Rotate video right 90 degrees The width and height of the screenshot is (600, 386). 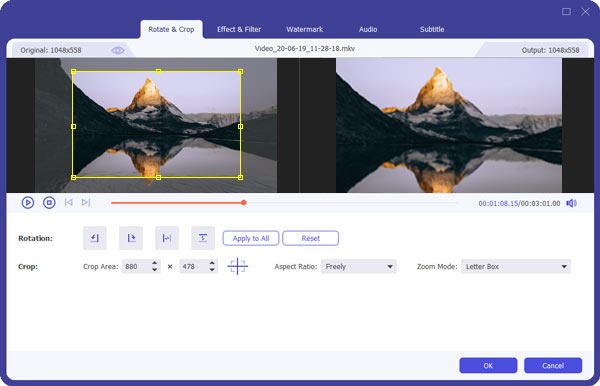tap(131, 238)
